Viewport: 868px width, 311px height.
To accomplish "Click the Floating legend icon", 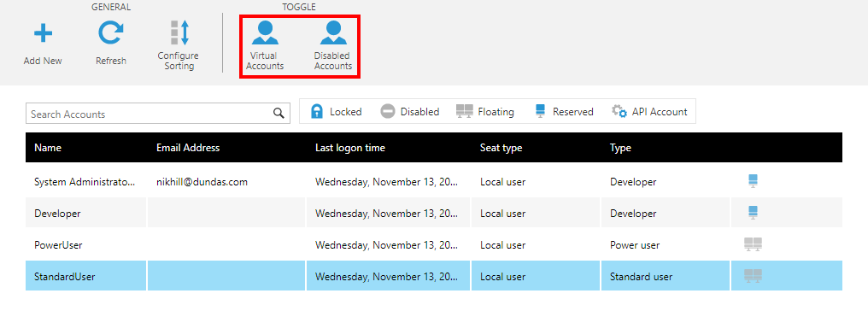I will 465,111.
